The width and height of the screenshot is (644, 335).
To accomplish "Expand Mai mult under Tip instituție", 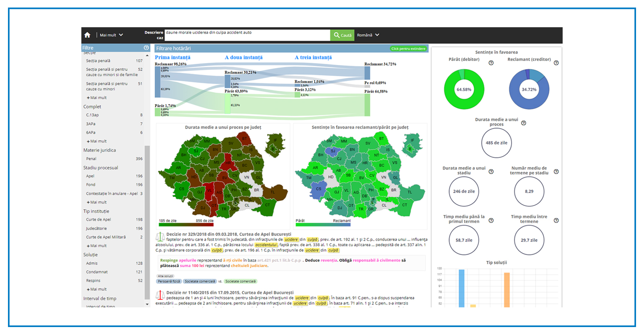I will tap(97, 246).
